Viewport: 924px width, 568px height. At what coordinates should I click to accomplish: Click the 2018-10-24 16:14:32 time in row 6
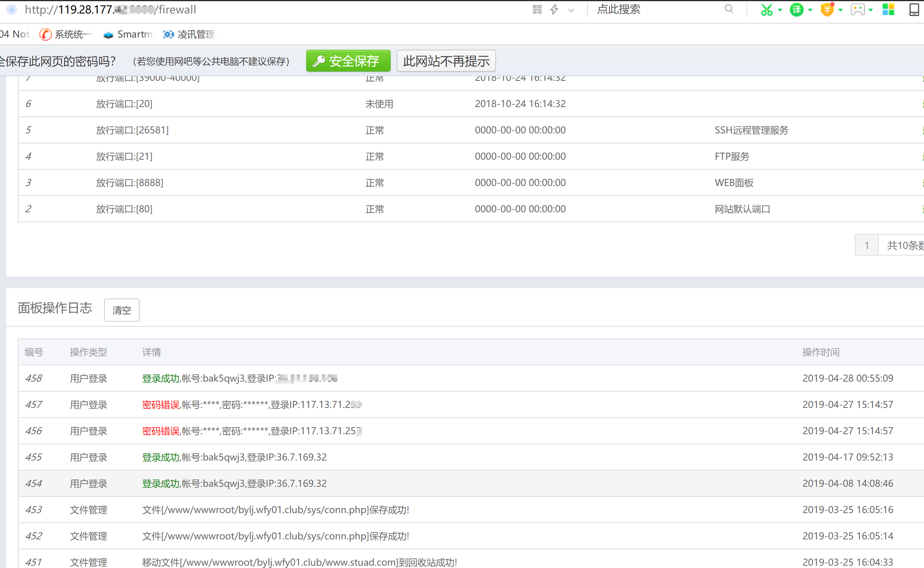(520, 104)
